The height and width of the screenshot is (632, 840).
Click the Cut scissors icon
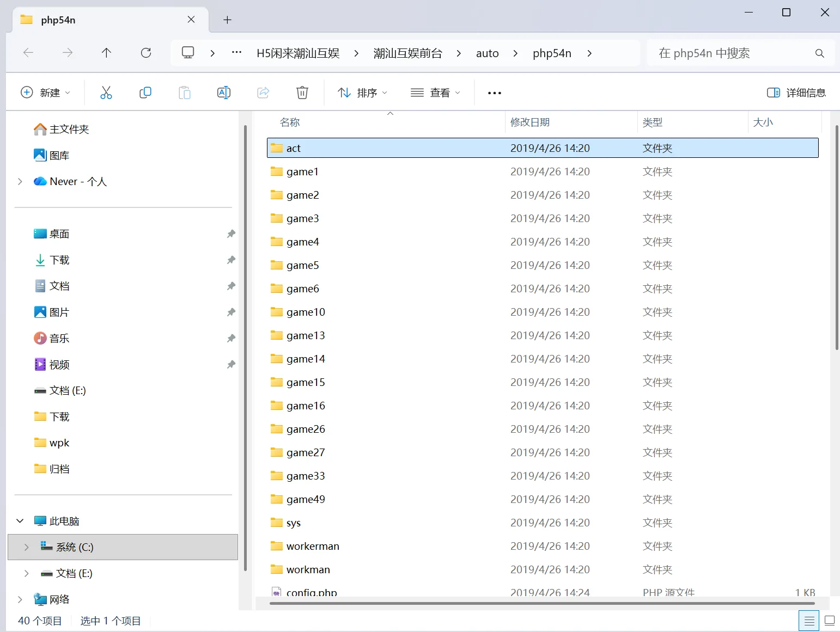(106, 93)
